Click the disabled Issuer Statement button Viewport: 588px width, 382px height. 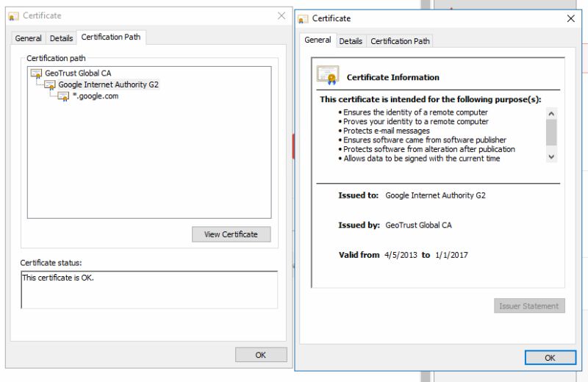pyautogui.click(x=529, y=306)
